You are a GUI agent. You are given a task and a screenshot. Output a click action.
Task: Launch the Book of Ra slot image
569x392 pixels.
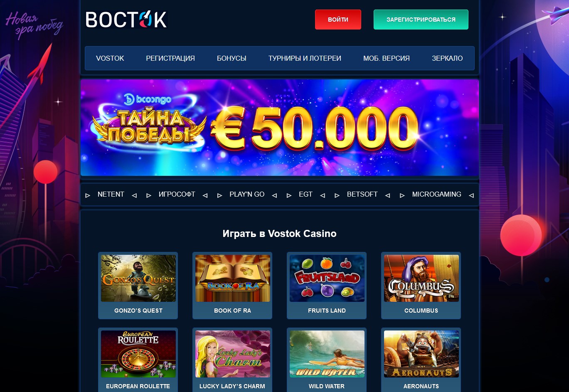pyautogui.click(x=233, y=278)
